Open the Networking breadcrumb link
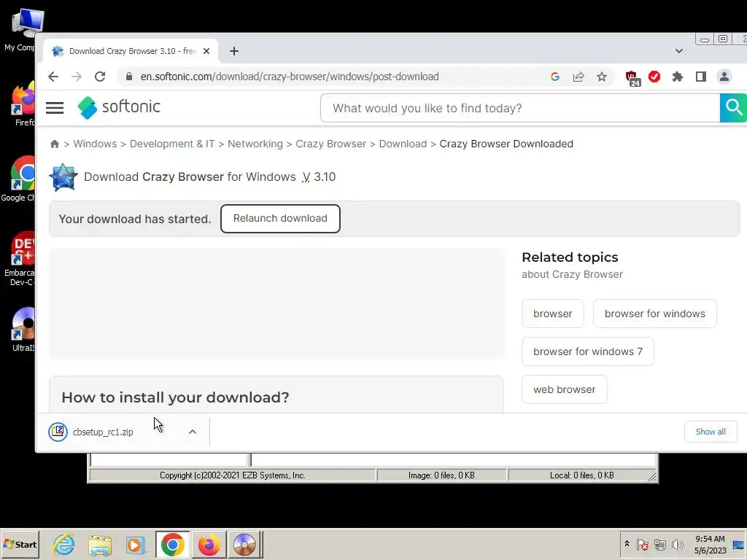747x560 pixels. [x=255, y=144]
